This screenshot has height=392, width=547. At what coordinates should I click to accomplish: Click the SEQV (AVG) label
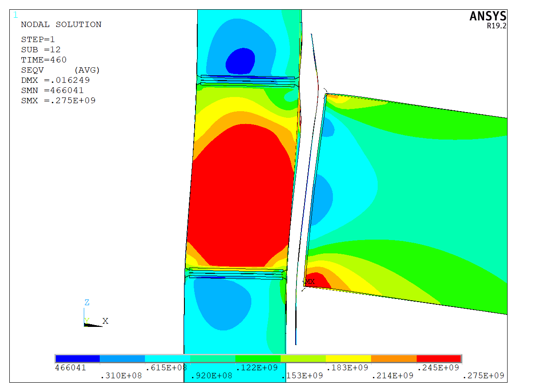coord(60,70)
